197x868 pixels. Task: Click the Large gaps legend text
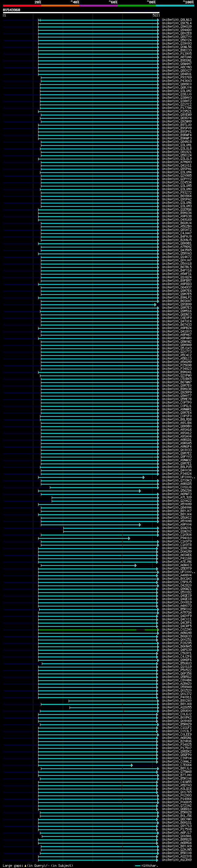38,865
